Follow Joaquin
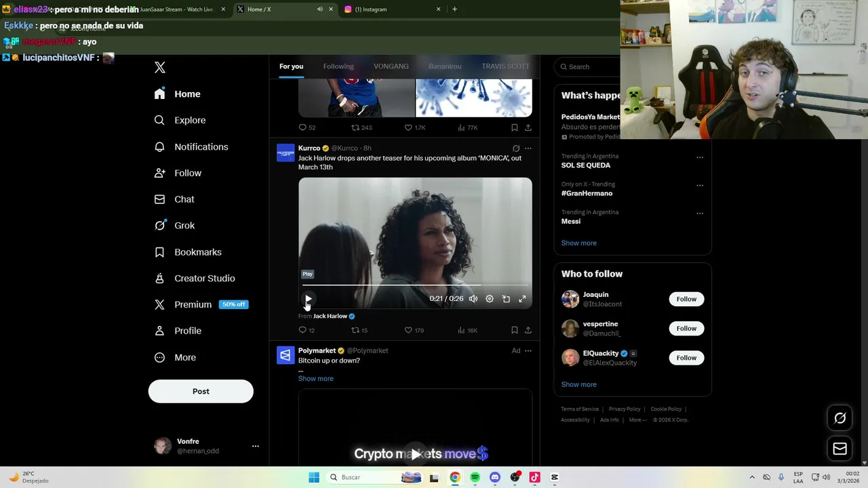This screenshot has height=488, width=868. pos(686,299)
